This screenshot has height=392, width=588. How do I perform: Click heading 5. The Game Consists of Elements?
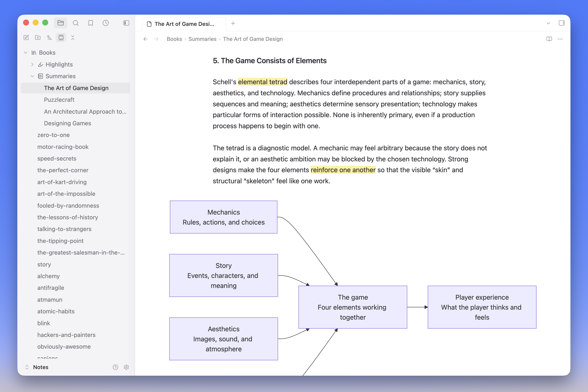269,61
